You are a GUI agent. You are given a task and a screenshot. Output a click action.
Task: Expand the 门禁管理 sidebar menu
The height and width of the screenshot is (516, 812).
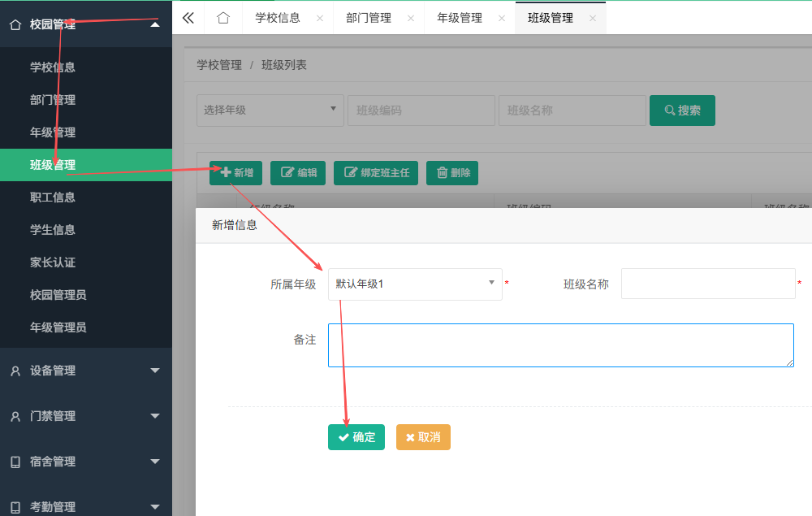(x=86, y=416)
